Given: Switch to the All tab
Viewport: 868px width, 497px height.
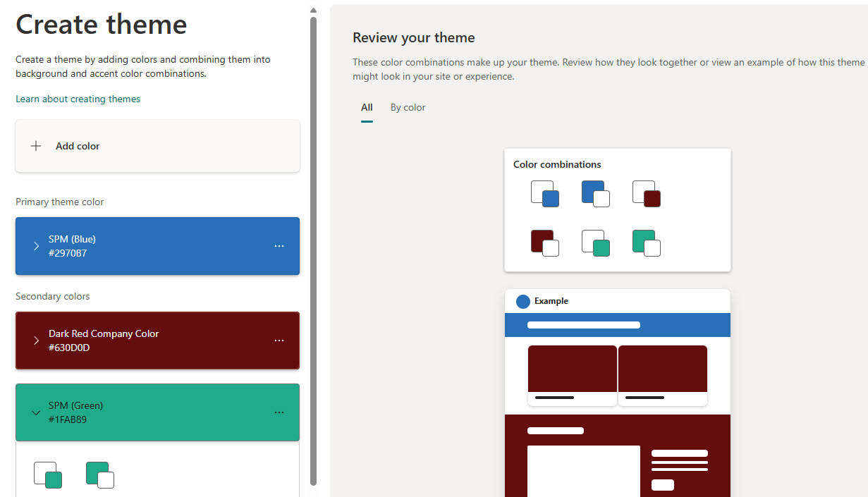Looking at the screenshot, I should pyautogui.click(x=367, y=108).
